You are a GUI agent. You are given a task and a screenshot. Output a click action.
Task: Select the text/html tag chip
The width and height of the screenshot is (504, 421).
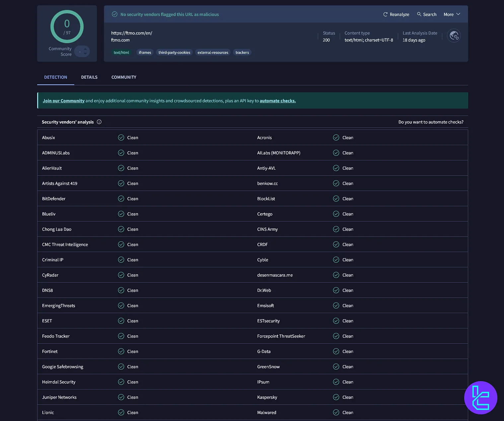pos(121,52)
